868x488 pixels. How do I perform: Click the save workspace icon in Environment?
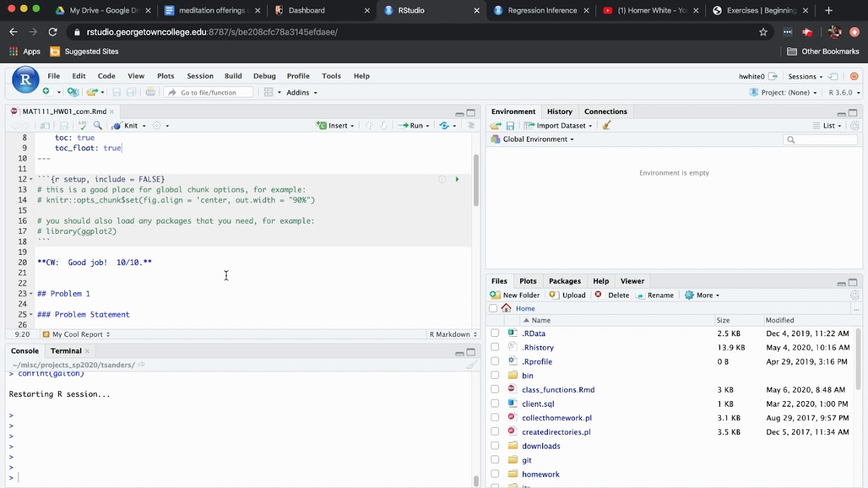pyautogui.click(x=510, y=125)
